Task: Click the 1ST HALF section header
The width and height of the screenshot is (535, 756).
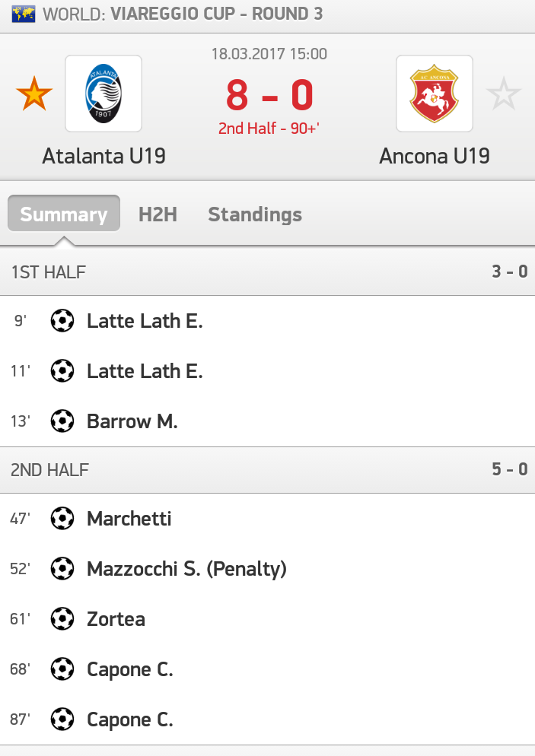Action: pos(49,272)
